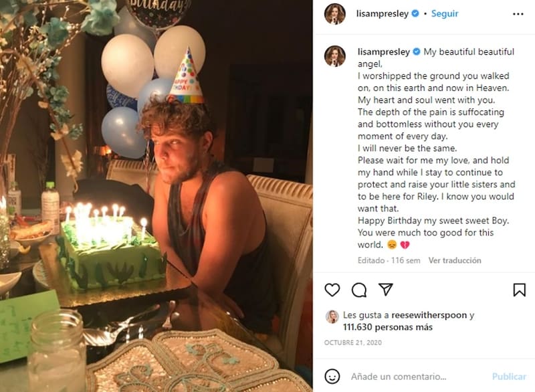Click Publicar to post comment
Viewport: 535px width, 392px height.
pos(509,377)
